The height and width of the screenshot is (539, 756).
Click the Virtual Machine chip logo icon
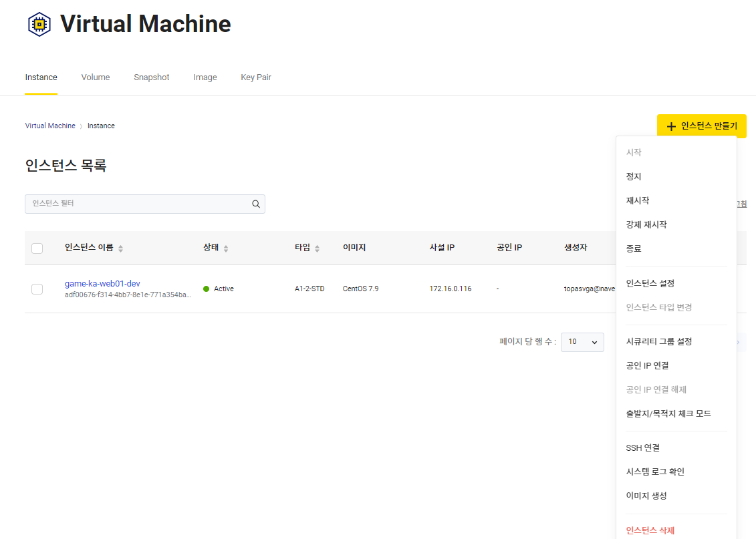pos(39,23)
